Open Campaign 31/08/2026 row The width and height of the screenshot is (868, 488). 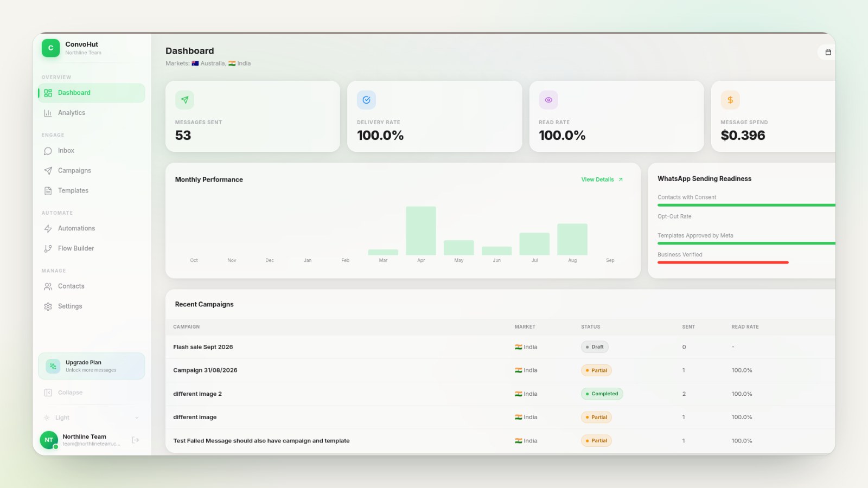coord(500,370)
